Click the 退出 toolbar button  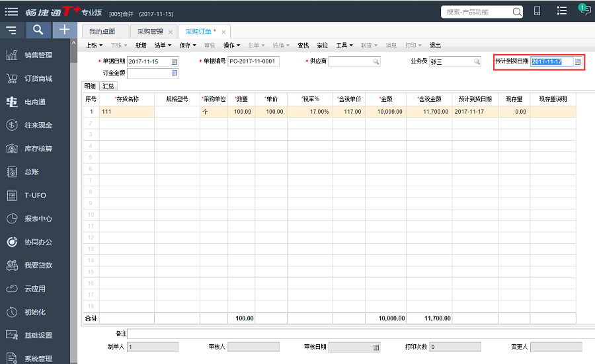[435, 46]
